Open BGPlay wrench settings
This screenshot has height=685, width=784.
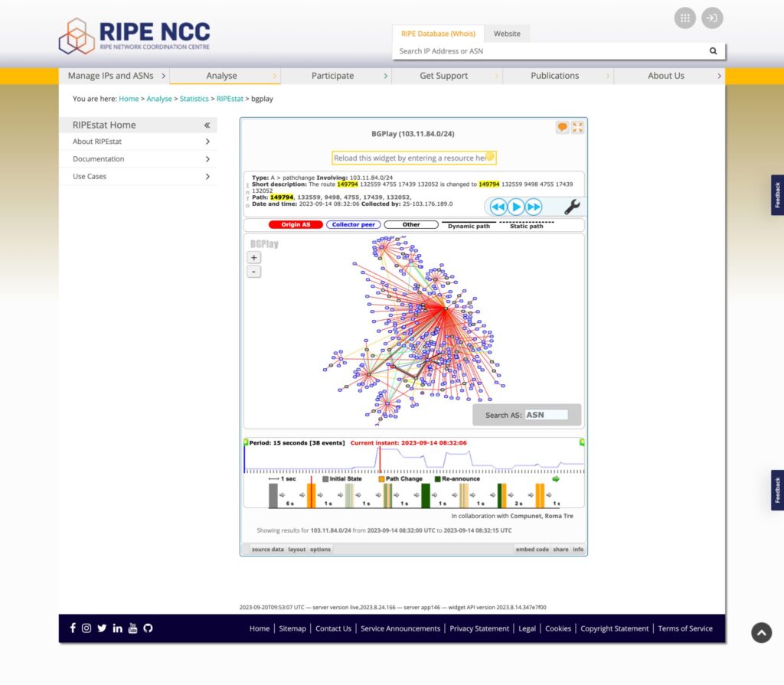coord(572,207)
